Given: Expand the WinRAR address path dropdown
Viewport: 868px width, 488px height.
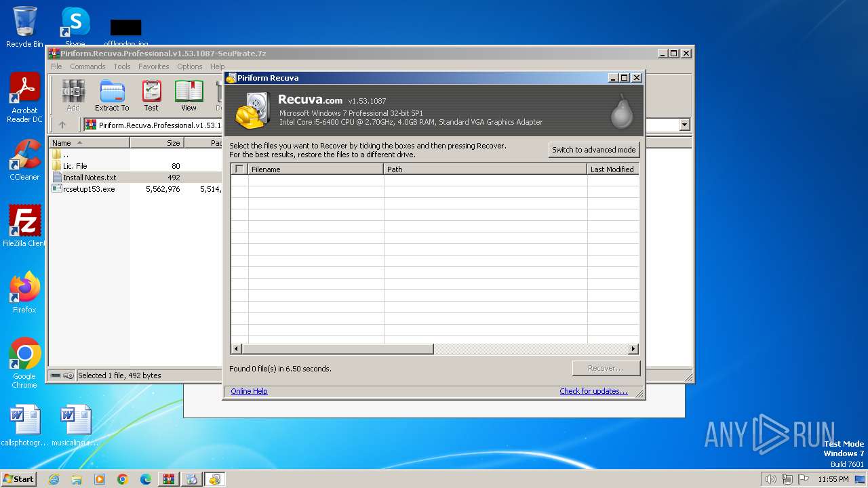Looking at the screenshot, I should pyautogui.click(x=684, y=125).
